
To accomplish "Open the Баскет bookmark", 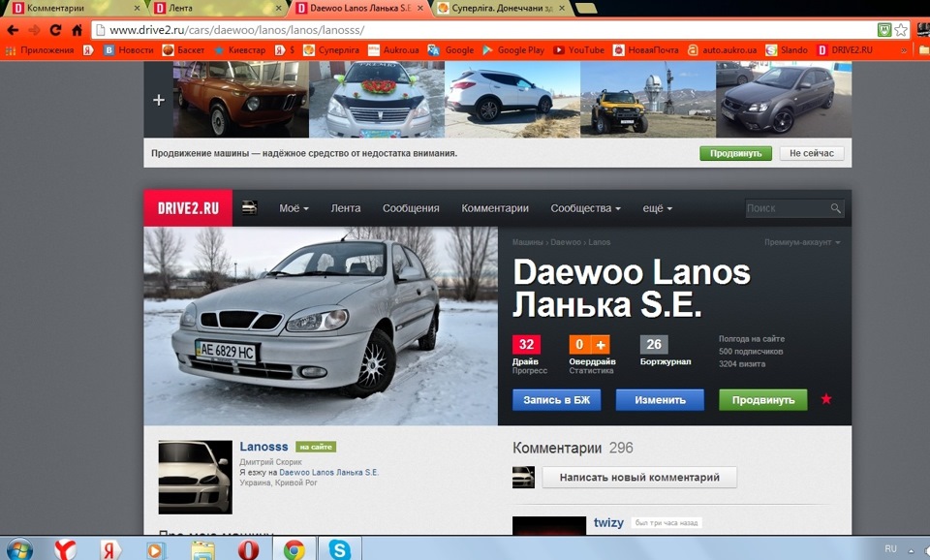I will [x=183, y=50].
